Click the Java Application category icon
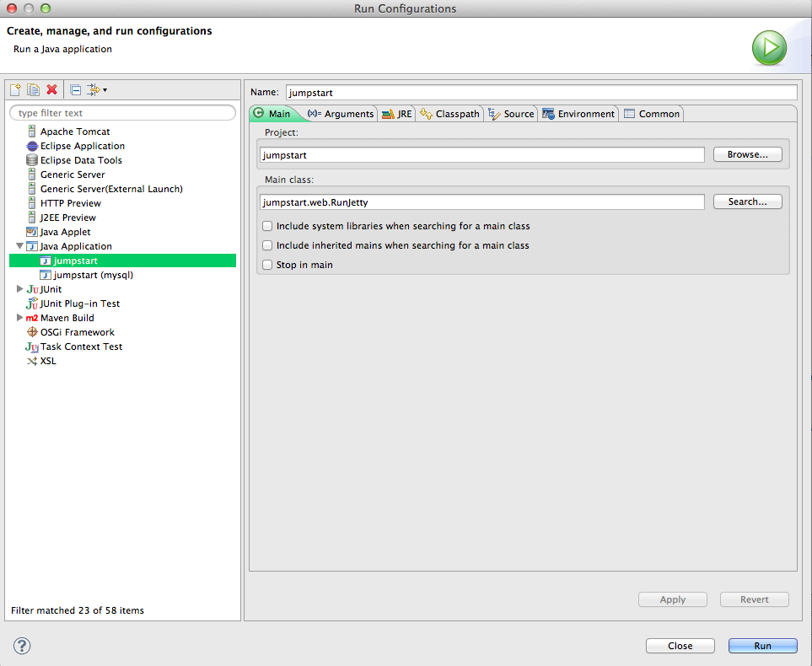The image size is (812, 666). coord(32,246)
